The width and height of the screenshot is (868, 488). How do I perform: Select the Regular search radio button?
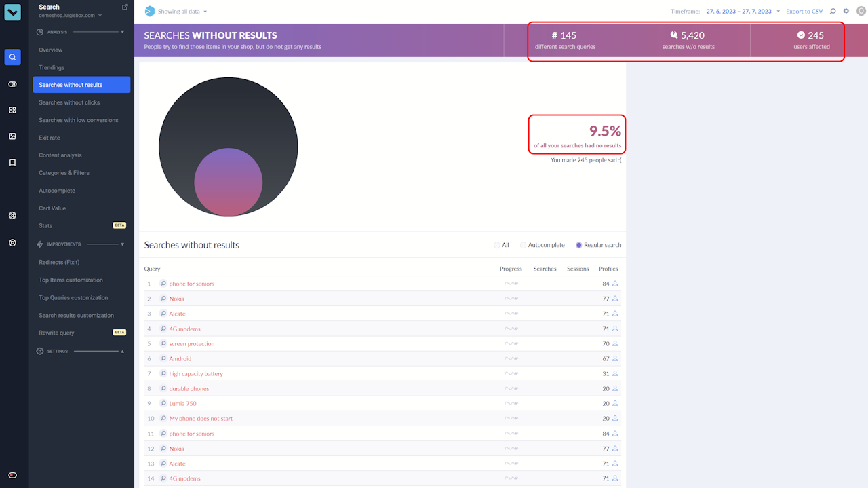pos(578,245)
